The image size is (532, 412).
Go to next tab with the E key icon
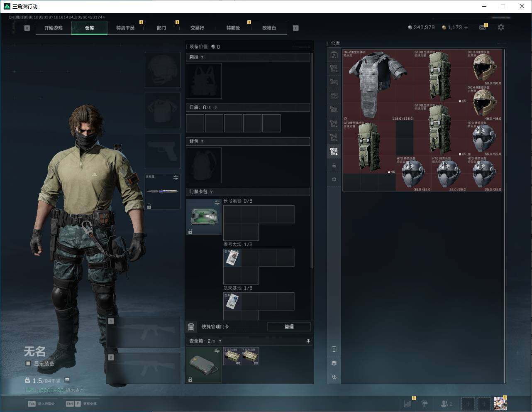coord(296,28)
